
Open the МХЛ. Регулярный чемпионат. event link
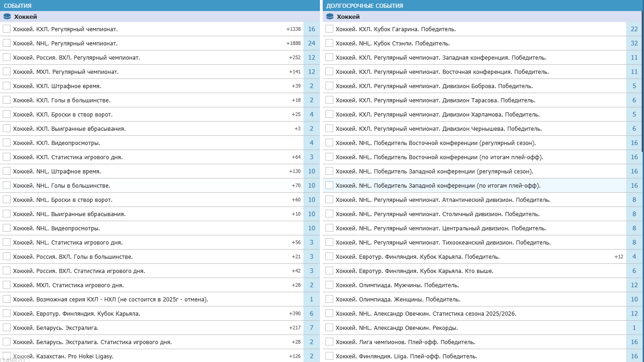pos(66,72)
